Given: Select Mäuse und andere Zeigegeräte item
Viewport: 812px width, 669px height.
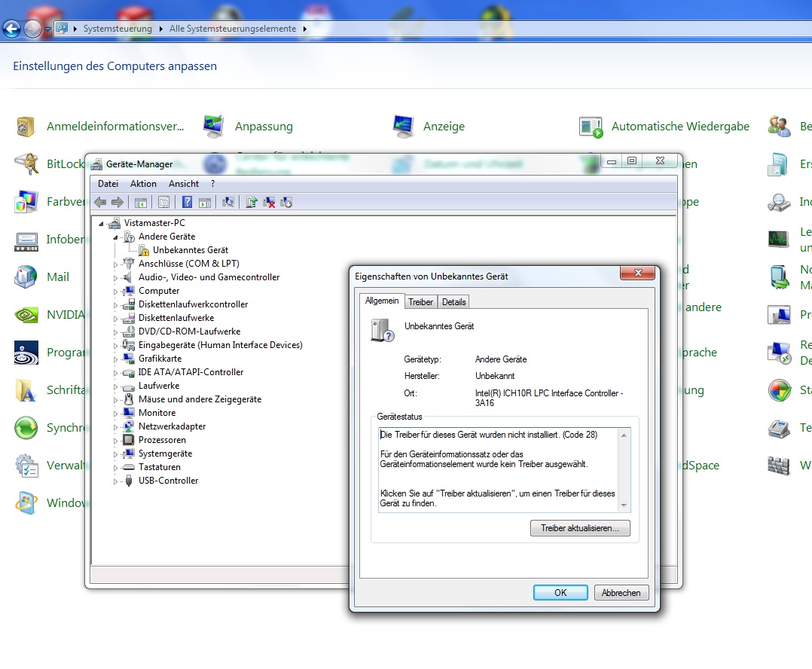Looking at the screenshot, I should click(x=200, y=399).
